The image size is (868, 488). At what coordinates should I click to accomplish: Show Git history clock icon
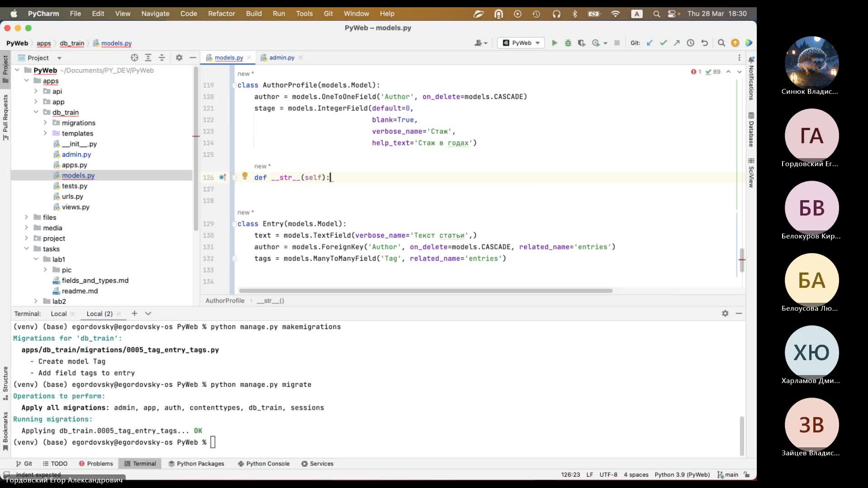[x=690, y=43]
